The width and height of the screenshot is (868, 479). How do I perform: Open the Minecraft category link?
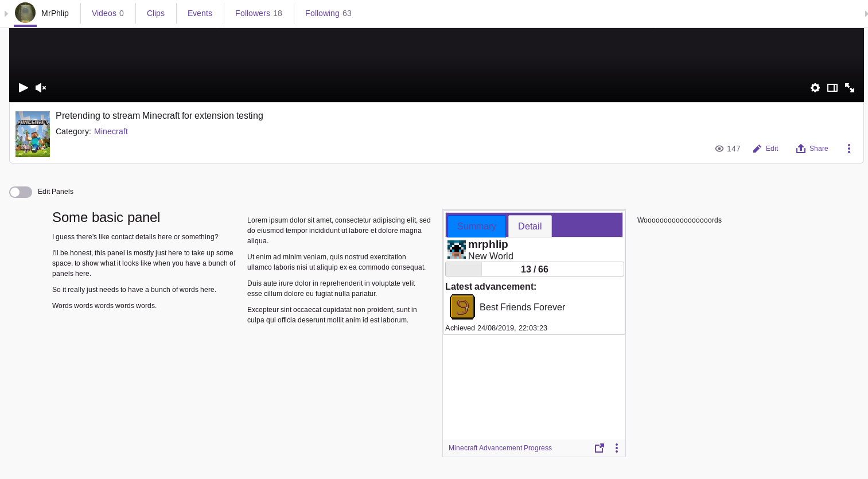111,131
